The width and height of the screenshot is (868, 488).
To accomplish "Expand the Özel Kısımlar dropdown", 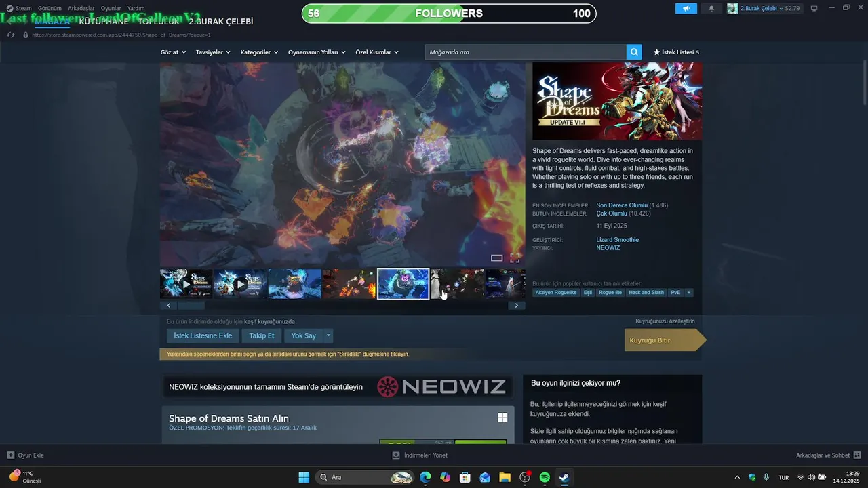I will [x=377, y=52].
